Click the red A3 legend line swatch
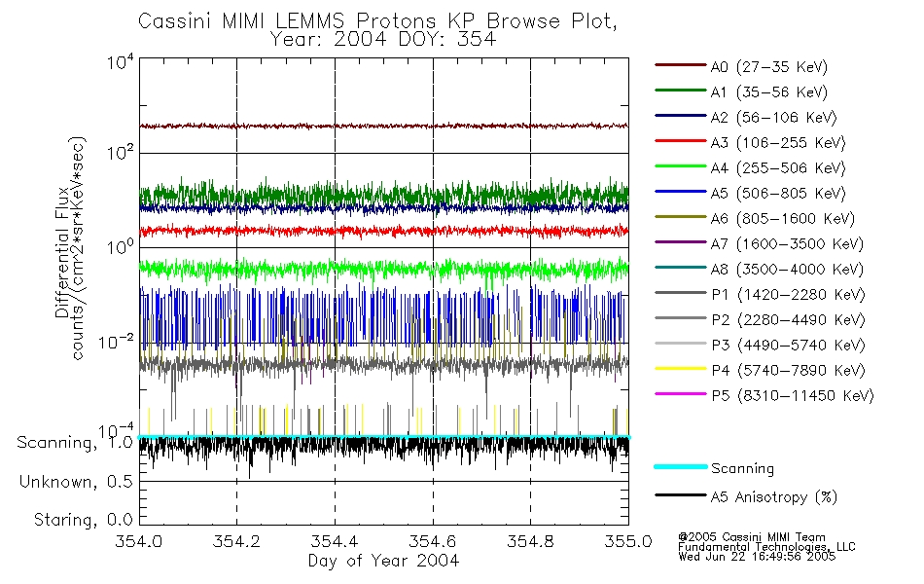Viewport: 924px width, 584px height. coord(681,141)
